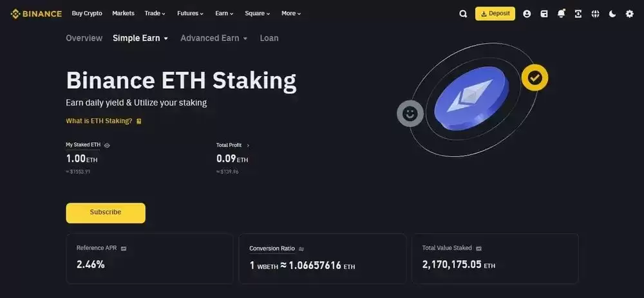Expand Total Profit details arrow

pyautogui.click(x=248, y=145)
